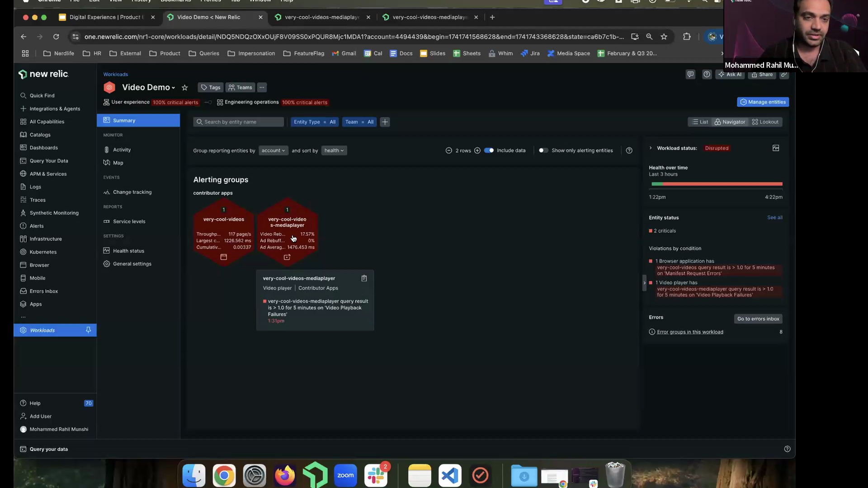Open group by account dropdown

[274, 150]
